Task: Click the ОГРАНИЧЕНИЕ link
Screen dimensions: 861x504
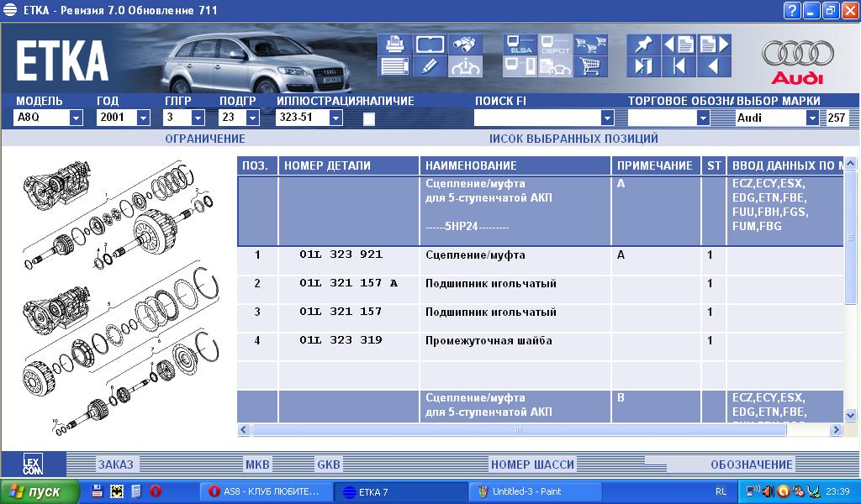Action: coord(205,139)
